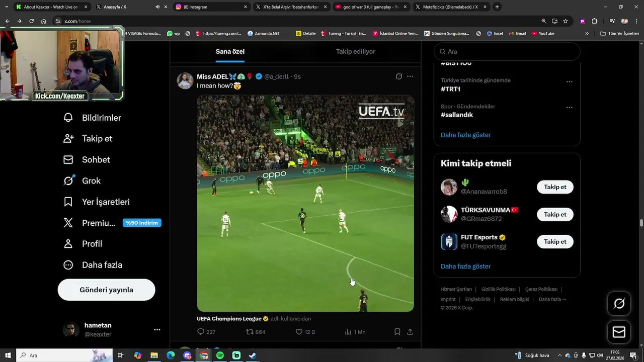
Task: Click the Gönderi yayınla button
Action: click(106, 290)
